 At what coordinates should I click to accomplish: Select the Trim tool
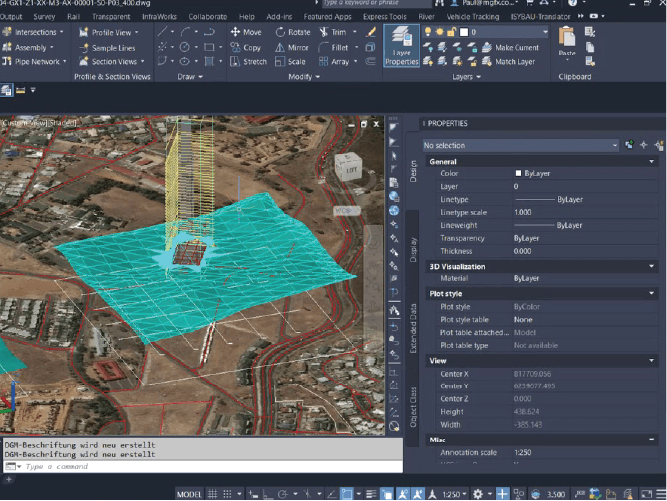tap(333, 32)
